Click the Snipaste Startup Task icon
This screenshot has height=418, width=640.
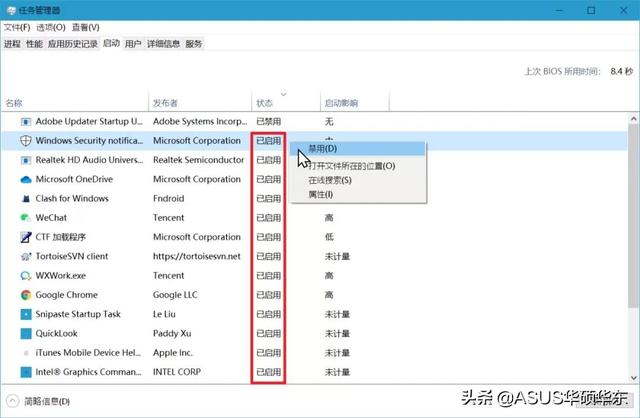tap(26, 314)
